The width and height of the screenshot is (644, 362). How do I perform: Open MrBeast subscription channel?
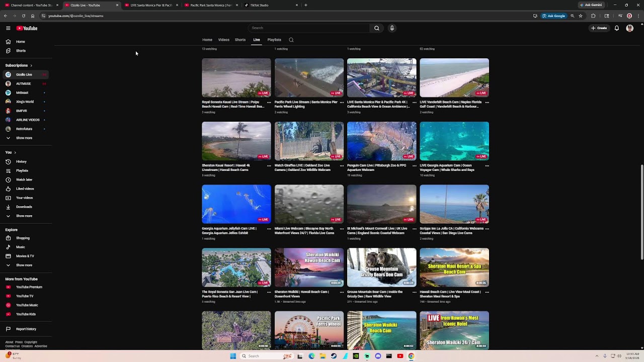point(26,93)
